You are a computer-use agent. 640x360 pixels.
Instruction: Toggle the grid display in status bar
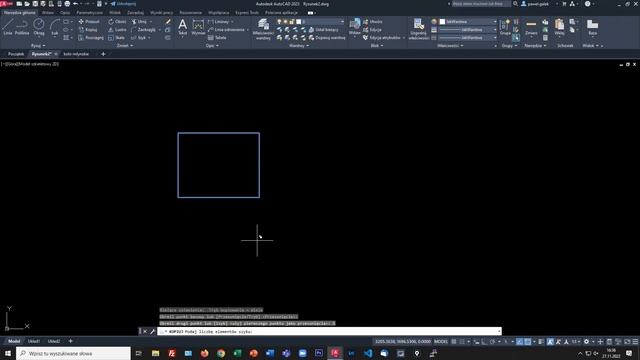coord(454,342)
